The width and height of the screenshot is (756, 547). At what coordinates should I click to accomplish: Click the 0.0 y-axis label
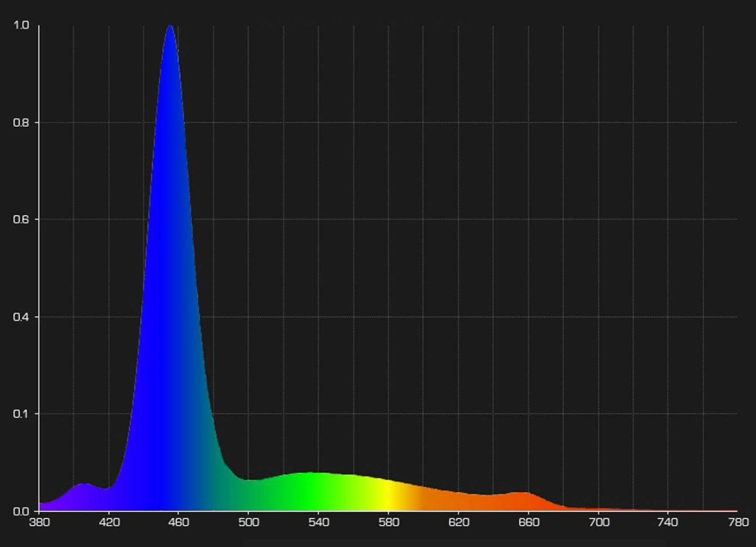[x=21, y=511]
